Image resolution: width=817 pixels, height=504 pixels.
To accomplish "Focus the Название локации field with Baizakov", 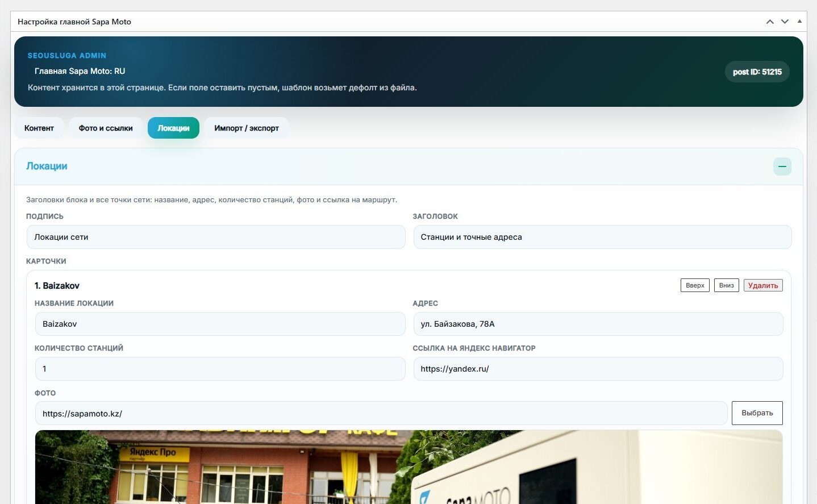I will [x=220, y=324].
